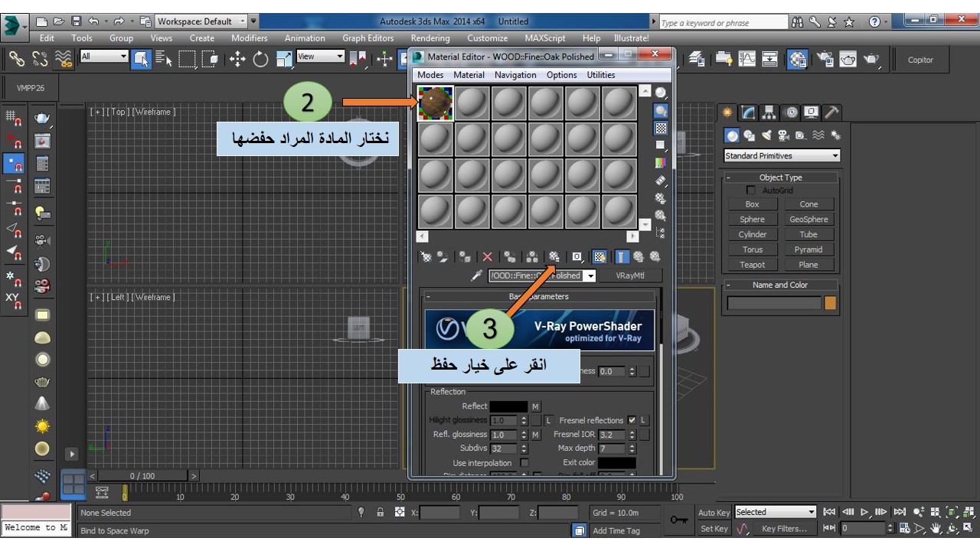Open the Workspace: Default dropdown
Image resolution: width=980 pixels, height=551 pixels.
click(201, 21)
